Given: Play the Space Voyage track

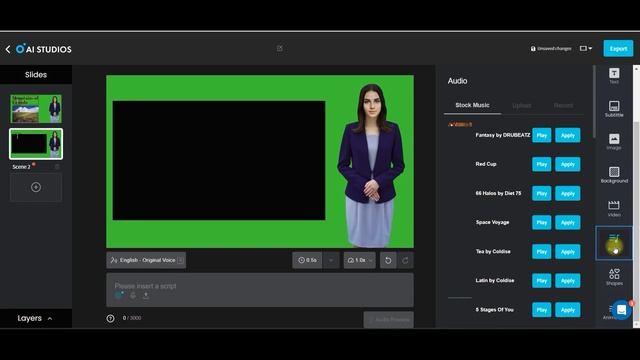Looking at the screenshot, I should tap(542, 222).
